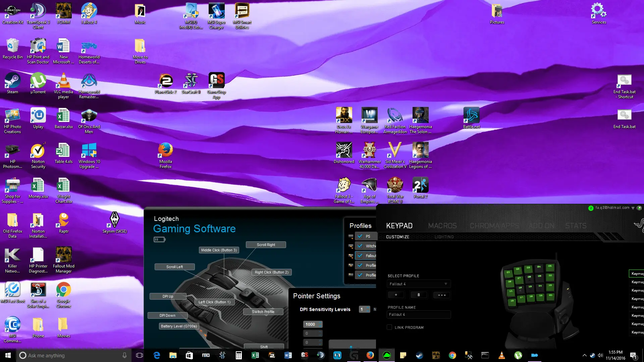Screen dimensions: 644x362
Task: Show hidden system tray icons
Action: click(x=584, y=355)
